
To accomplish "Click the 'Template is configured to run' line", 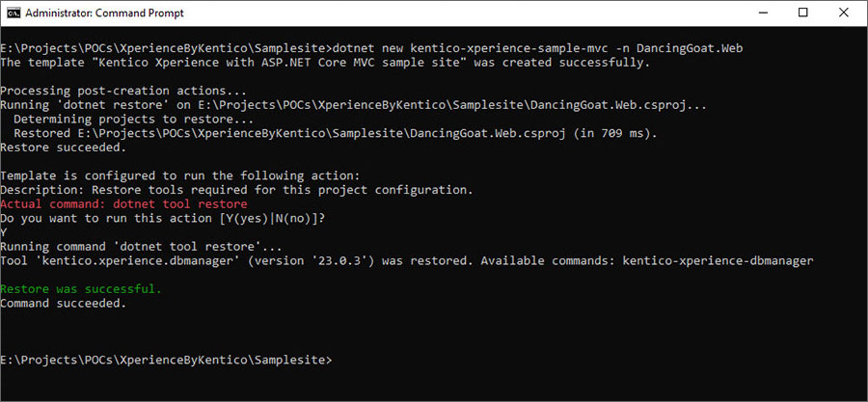I will tap(180, 175).
